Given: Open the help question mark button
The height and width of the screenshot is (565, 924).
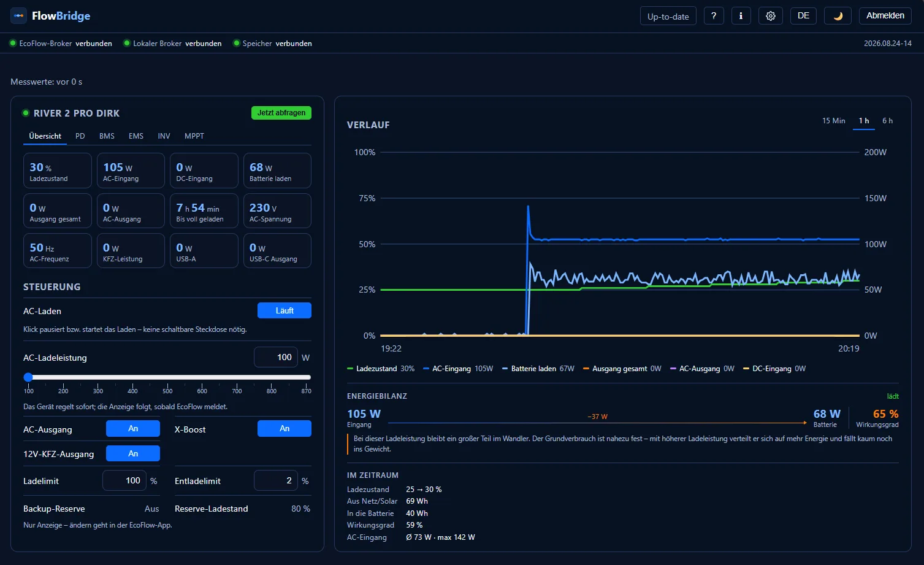Looking at the screenshot, I should pyautogui.click(x=714, y=16).
